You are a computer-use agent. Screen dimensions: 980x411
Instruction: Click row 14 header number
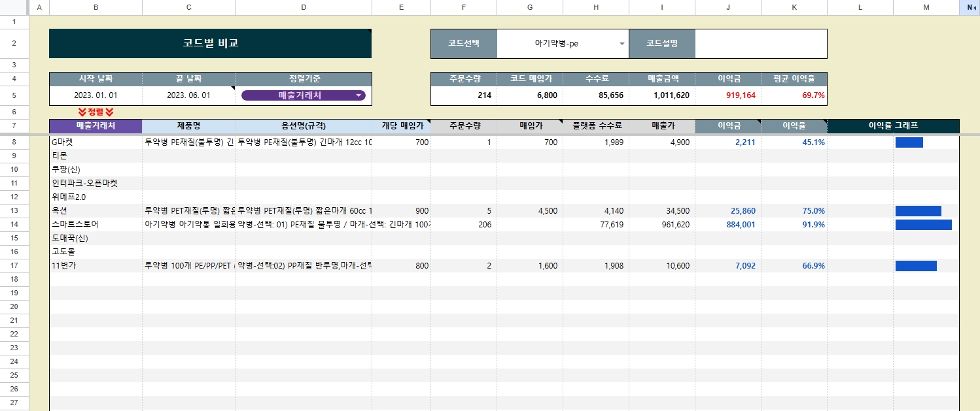(x=14, y=224)
